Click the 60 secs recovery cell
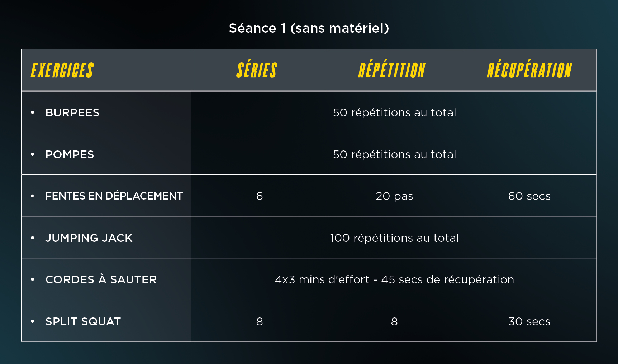The width and height of the screenshot is (618, 364). pyautogui.click(x=529, y=196)
